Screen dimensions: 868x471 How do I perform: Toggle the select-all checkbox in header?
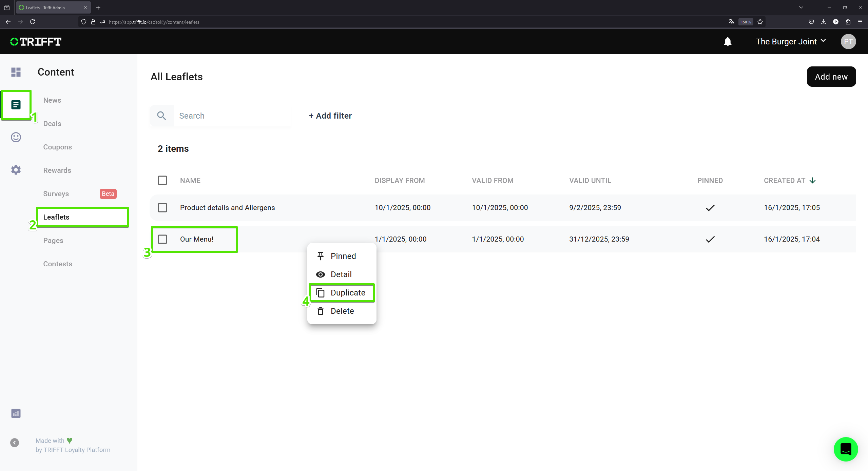click(x=162, y=180)
